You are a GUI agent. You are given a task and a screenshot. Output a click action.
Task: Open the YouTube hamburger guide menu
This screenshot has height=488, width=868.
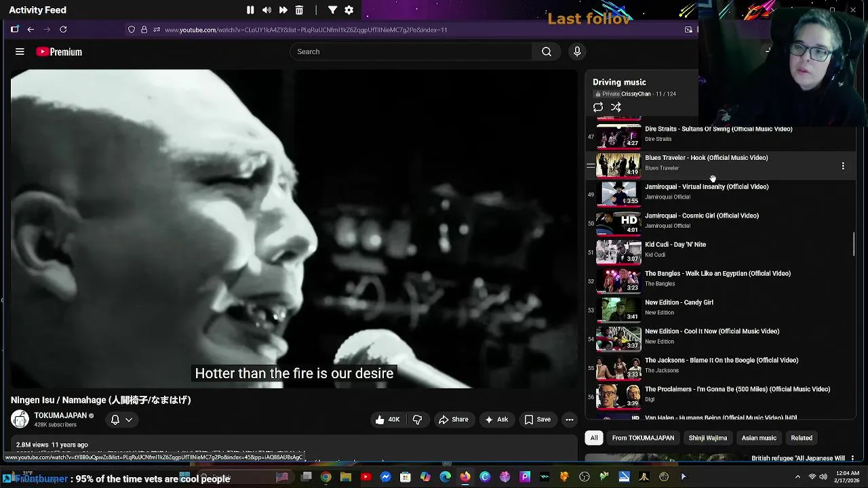[20, 52]
